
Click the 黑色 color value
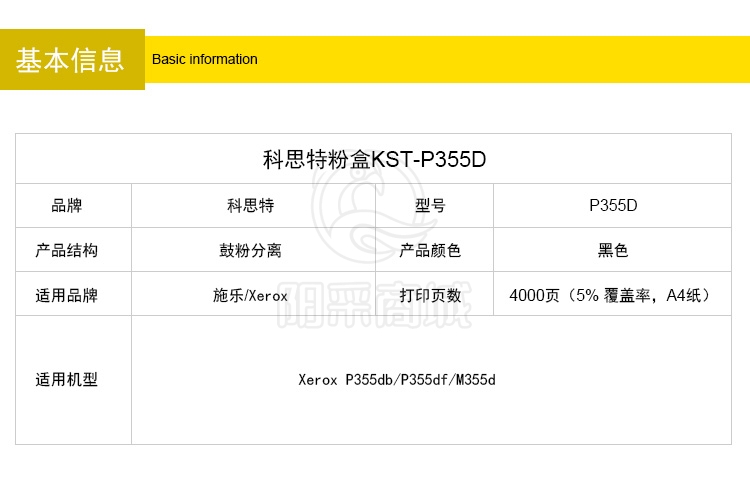coord(613,250)
